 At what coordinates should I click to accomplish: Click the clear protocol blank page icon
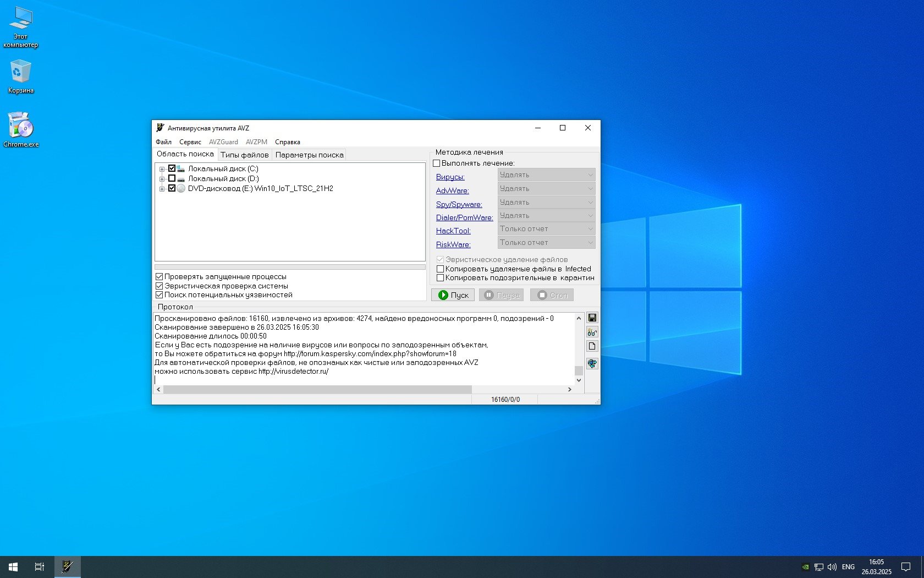(x=592, y=346)
